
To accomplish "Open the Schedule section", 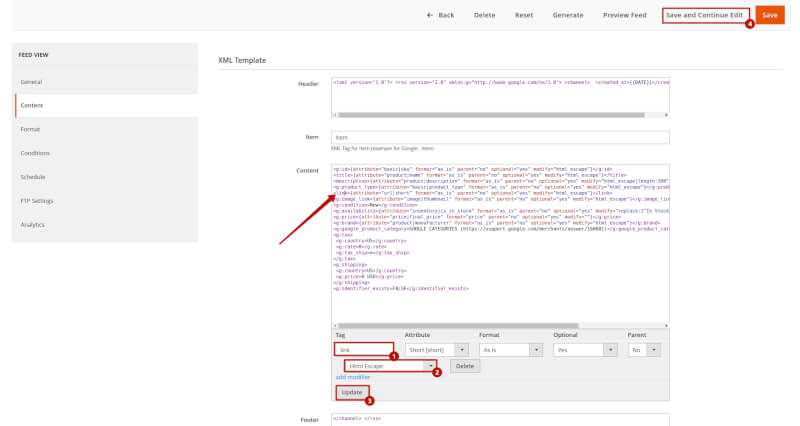I will 33,176.
